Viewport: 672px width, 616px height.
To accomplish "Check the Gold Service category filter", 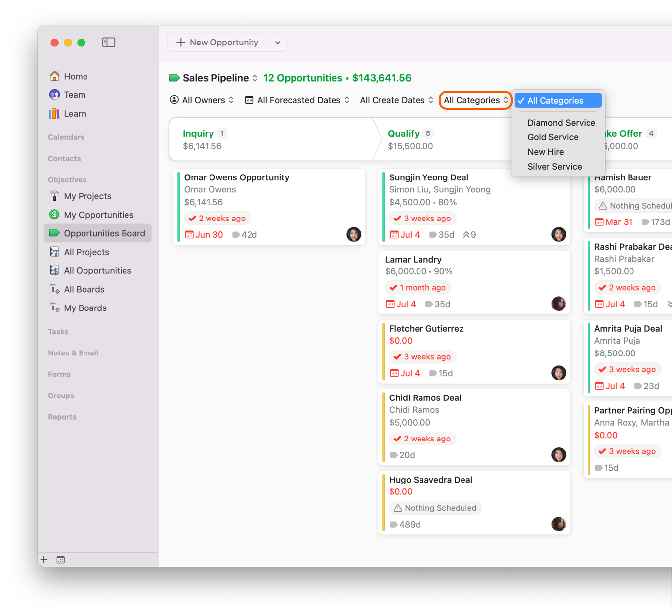I will pyautogui.click(x=553, y=137).
